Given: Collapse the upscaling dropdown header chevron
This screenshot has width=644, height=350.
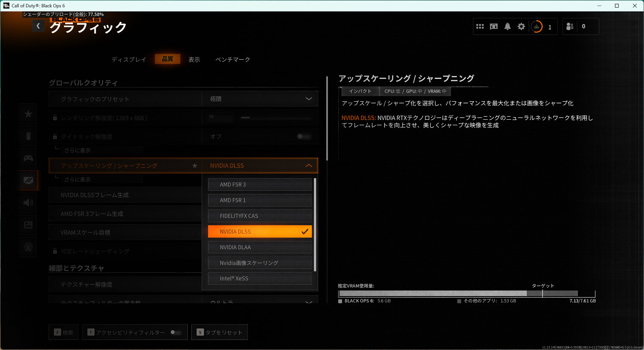Looking at the screenshot, I should pyautogui.click(x=309, y=166).
